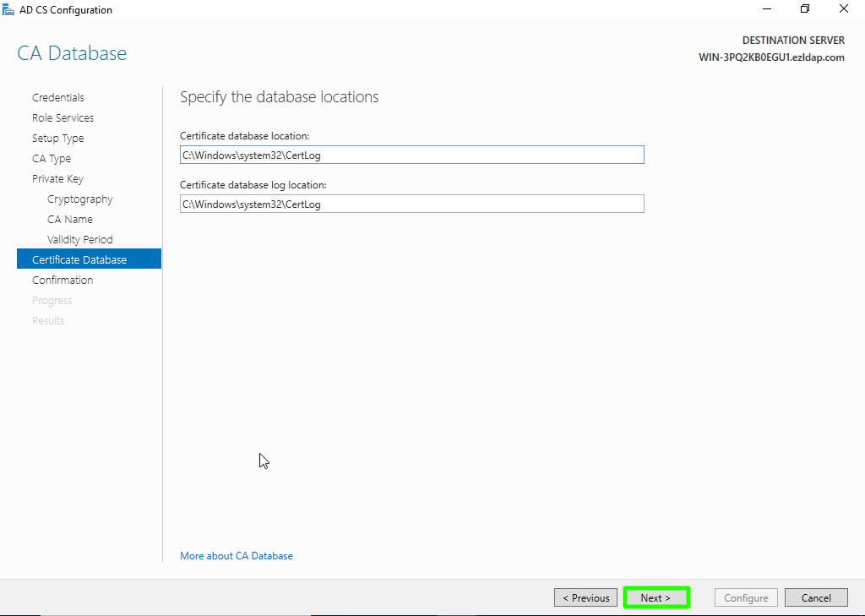Select the Validity Period sub-step
The image size is (865, 616).
[x=79, y=240]
